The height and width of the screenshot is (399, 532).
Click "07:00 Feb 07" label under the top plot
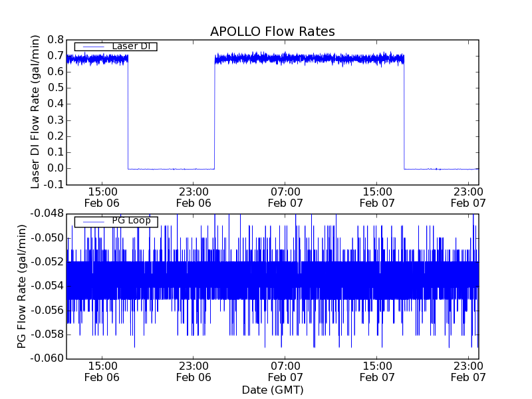[x=285, y=198]
